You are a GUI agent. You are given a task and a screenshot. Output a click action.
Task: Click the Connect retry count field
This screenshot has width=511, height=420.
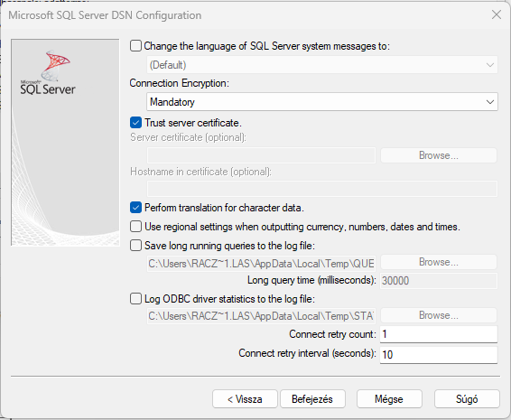point(439,334)
